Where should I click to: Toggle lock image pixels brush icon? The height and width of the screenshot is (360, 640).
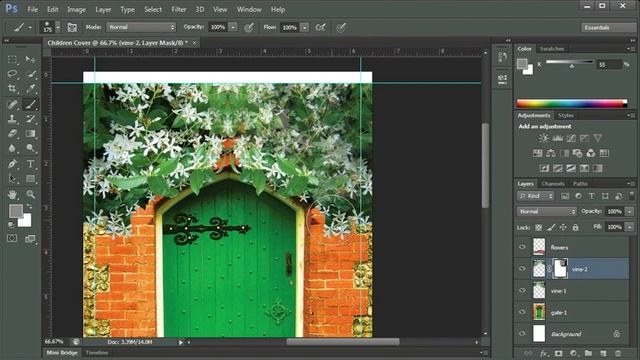click(551, 227)
